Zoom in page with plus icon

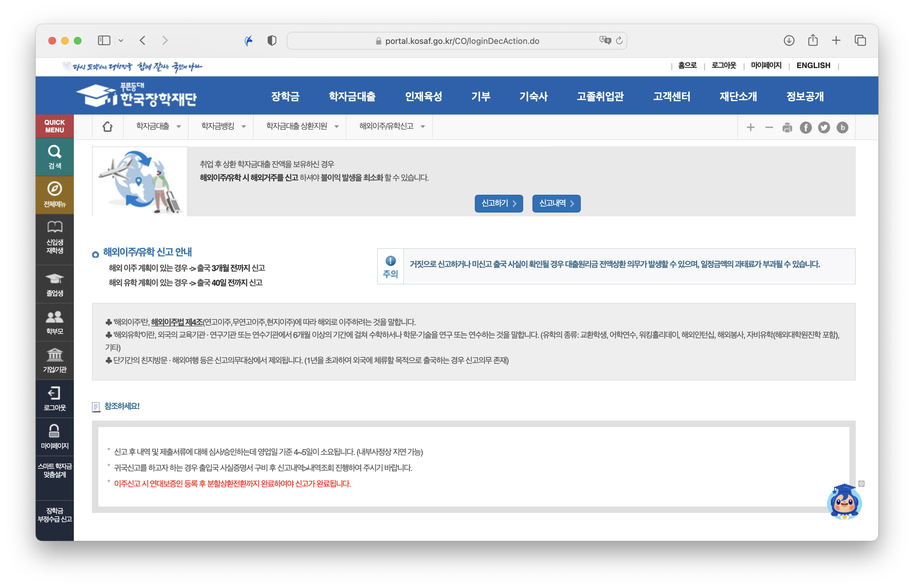point(751,128)
